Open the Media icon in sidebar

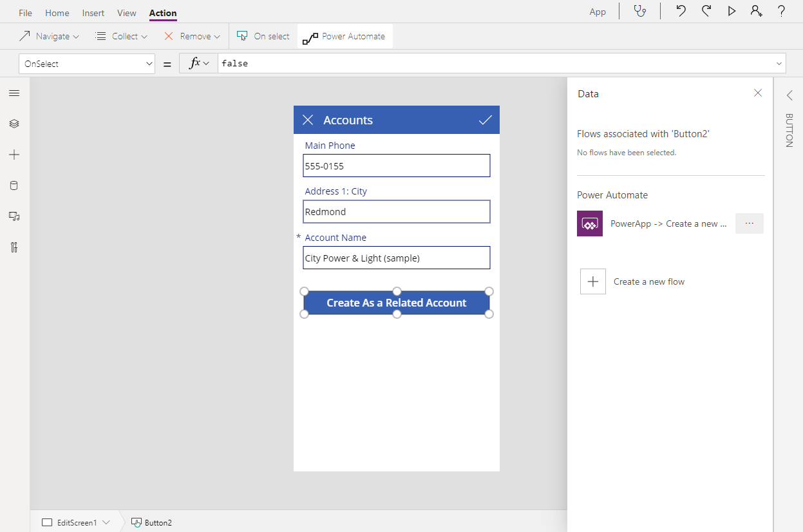point(14,216)
